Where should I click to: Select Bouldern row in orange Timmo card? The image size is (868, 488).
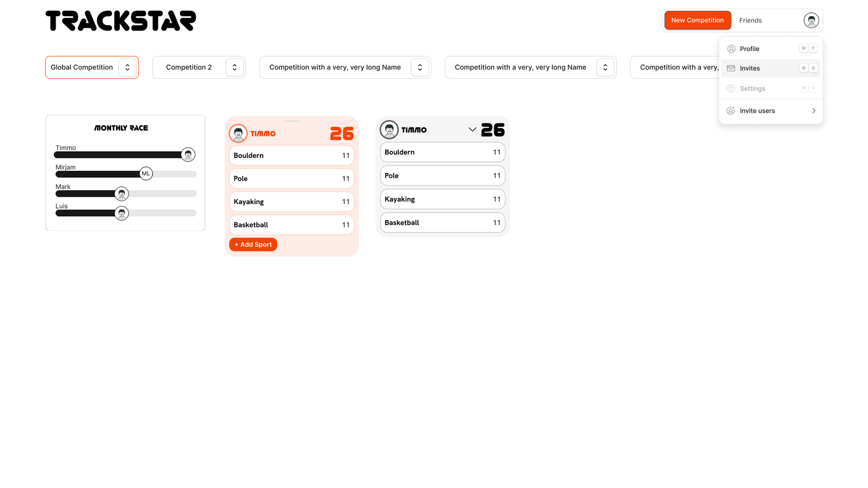tap(292, 156)
